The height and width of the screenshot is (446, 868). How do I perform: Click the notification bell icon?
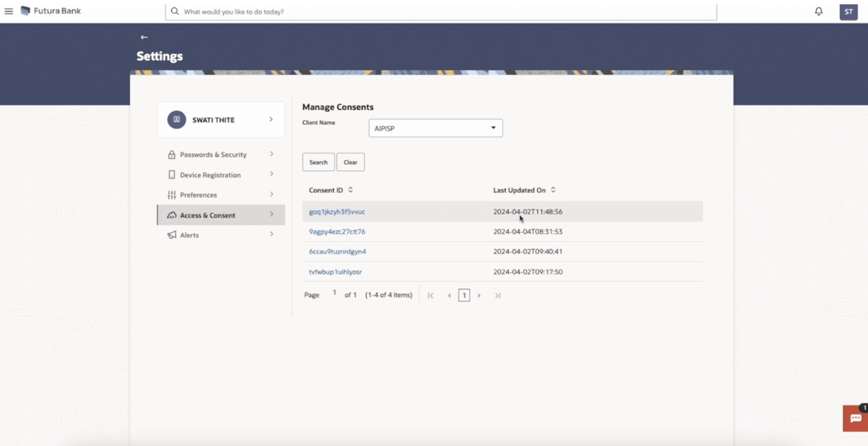pyautogui.click(x=818, y=11)
